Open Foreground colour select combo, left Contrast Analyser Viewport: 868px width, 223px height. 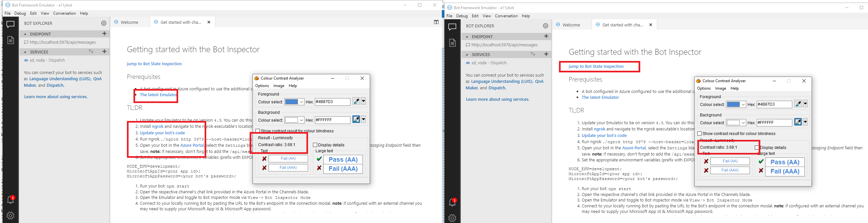tap(294, 102)
